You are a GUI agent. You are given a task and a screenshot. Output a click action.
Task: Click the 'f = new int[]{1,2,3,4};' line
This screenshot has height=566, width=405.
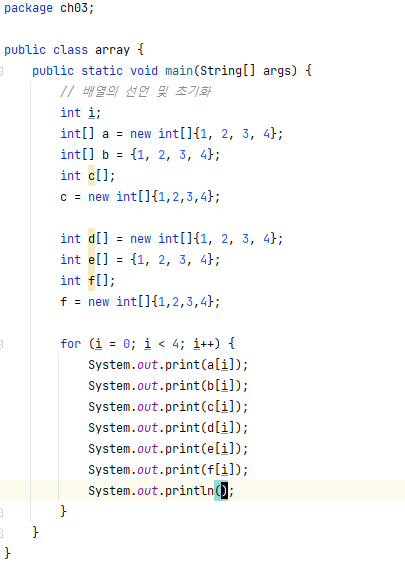coord(140,301)
